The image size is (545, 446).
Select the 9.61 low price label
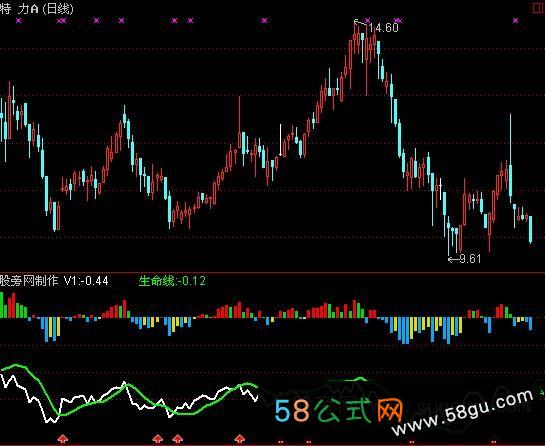point(470,259)
